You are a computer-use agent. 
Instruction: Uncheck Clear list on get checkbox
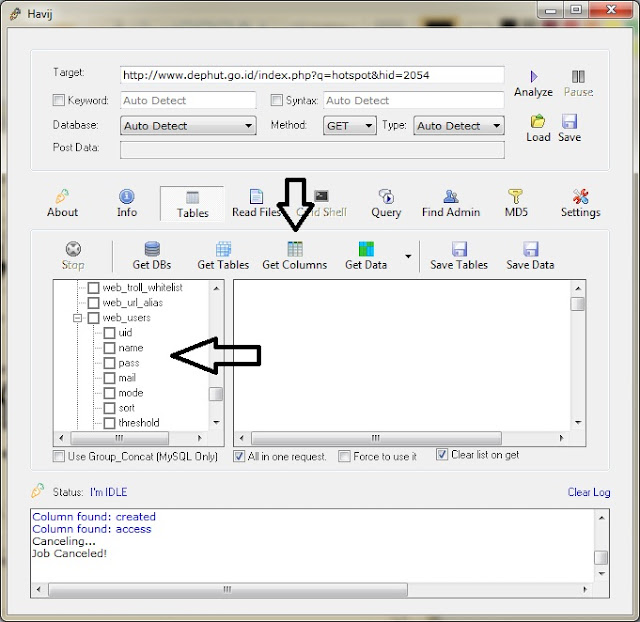(442, 454)
